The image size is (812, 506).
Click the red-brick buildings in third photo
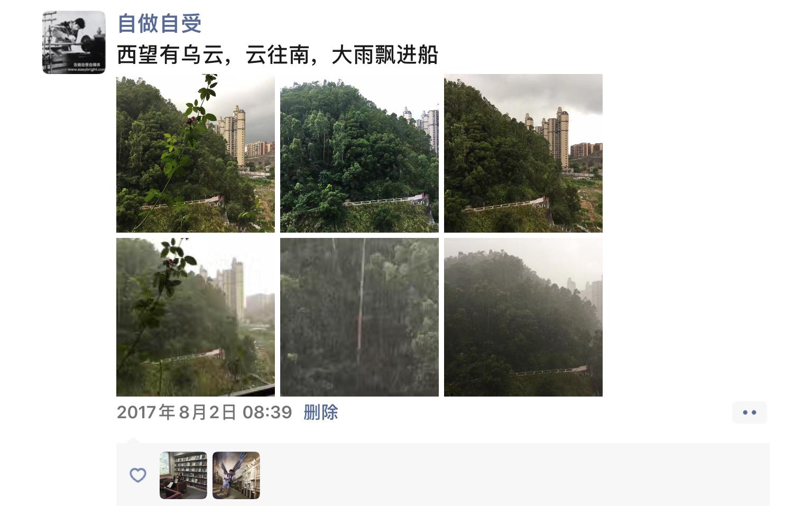[586, 150]
